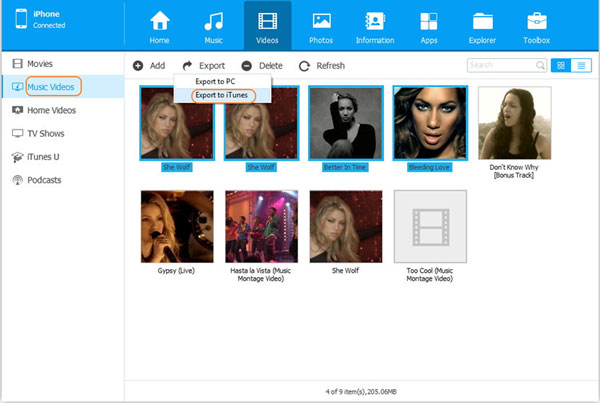Switch to grid thumbnail view
The width and height of the screenshot is (600, 403).
click(561, 65)
